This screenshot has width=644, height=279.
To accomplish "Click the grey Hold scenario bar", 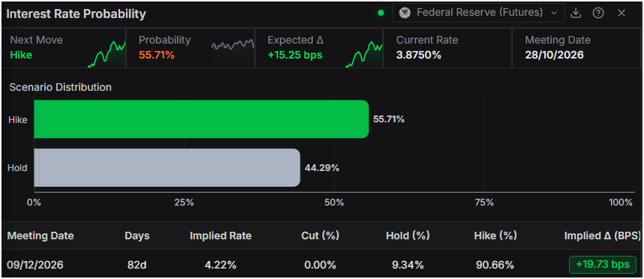I will click(167, 168).
